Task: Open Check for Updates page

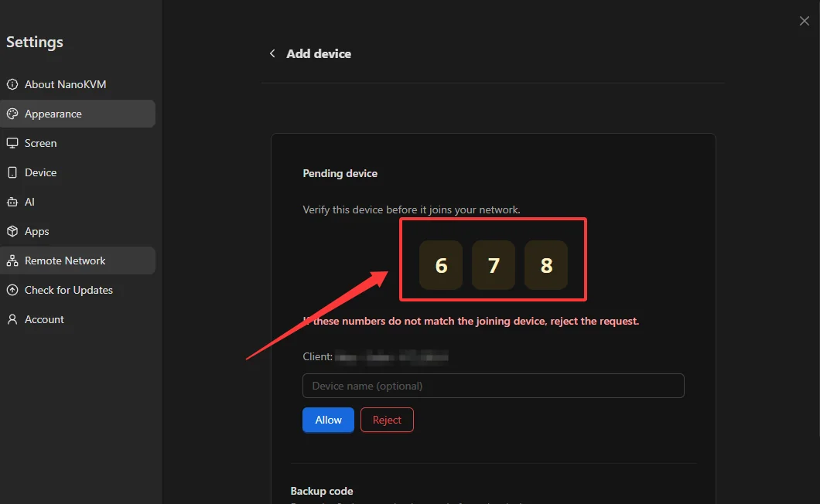Action: pos(77,290)
